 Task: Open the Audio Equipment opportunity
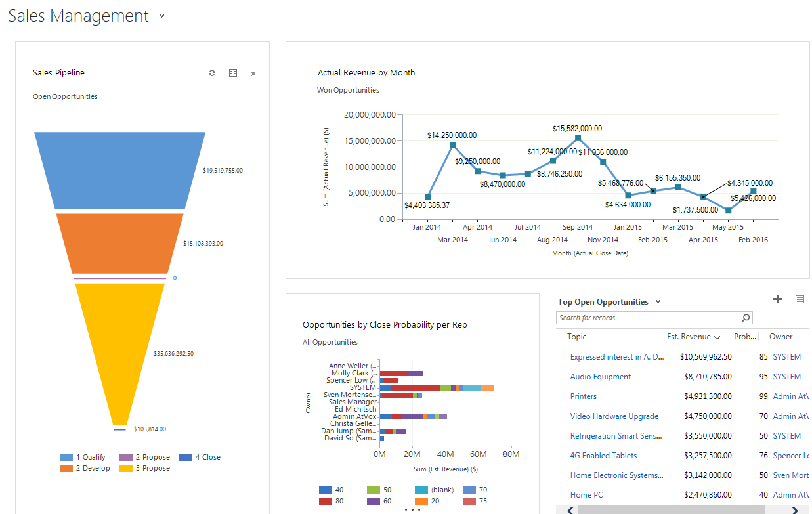601,377
